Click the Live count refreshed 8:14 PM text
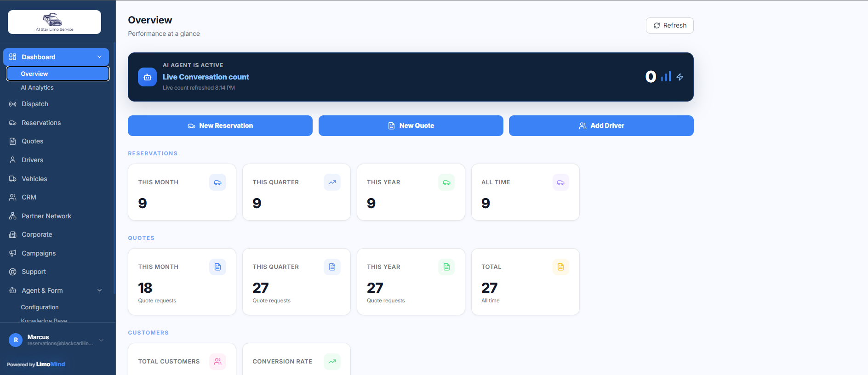This screenshot has width=868, height=375. point(199,88)
